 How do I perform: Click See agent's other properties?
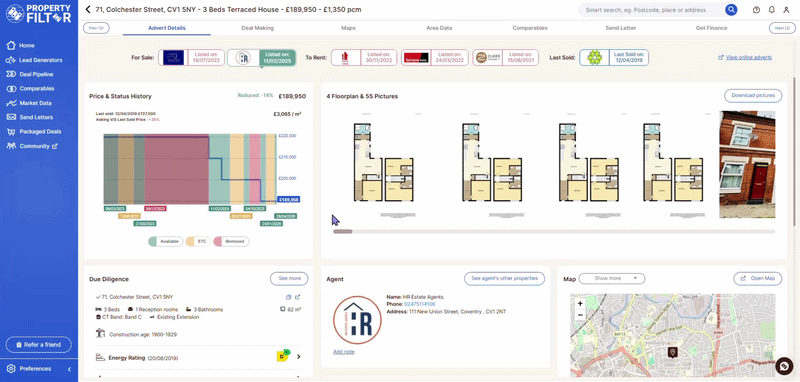(504, 278)
